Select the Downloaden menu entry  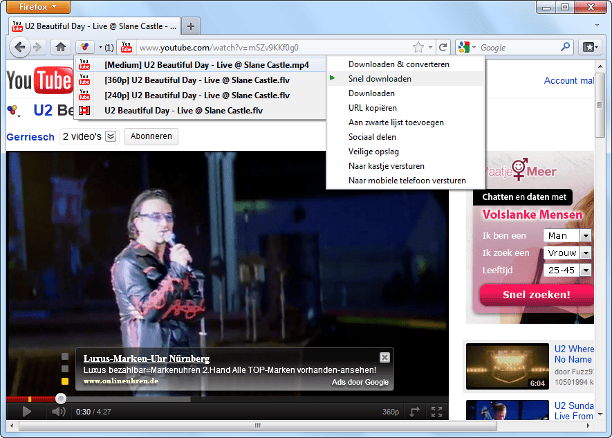tap(406, 93)
